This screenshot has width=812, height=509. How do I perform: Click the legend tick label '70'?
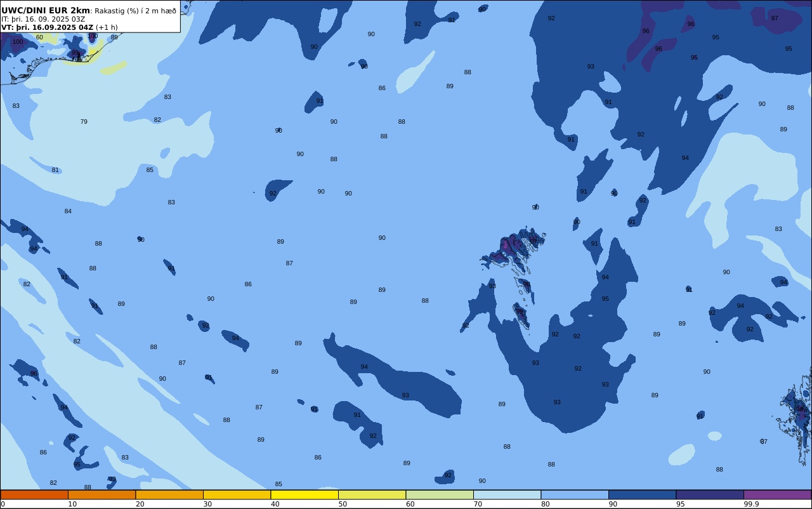[478, 504]
